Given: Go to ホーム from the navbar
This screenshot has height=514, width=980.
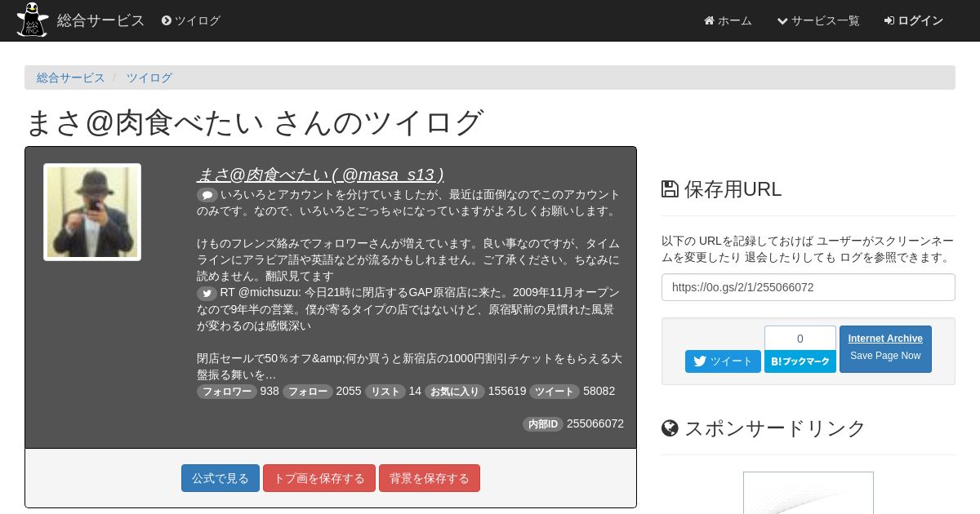Looking at the screenshot, I should [x=728, y=20].
